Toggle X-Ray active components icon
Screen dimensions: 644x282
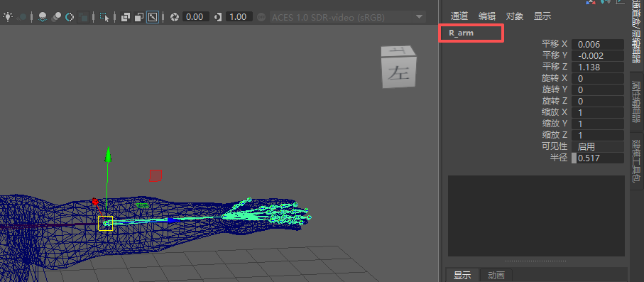(x=139, y=17)
